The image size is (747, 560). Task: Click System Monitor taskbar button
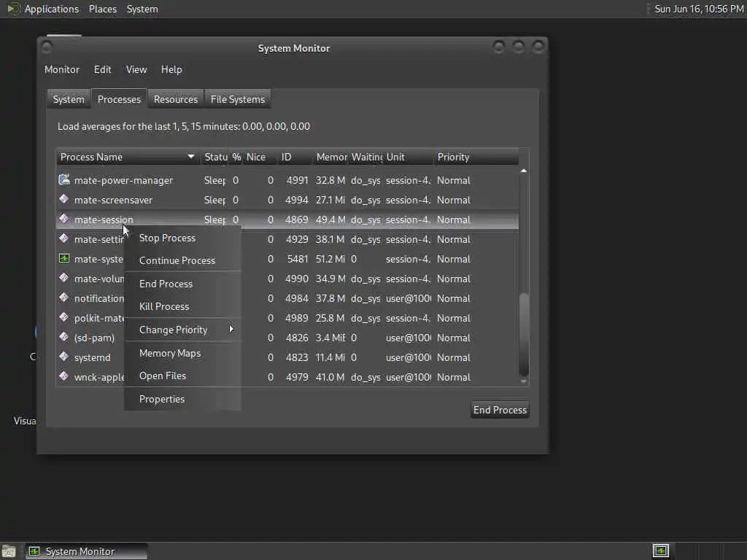(87, 551)
